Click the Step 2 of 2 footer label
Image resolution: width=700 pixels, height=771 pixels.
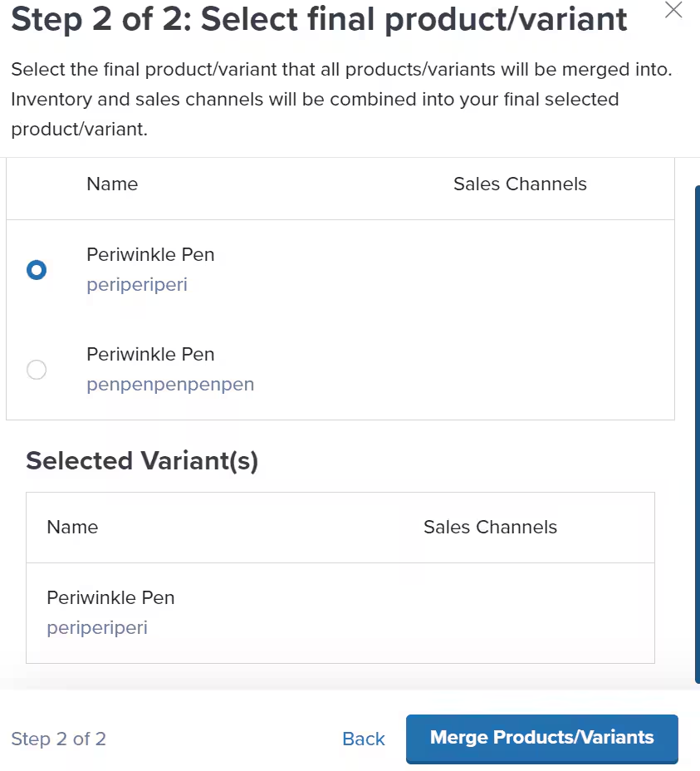click(x=58, y=739)
